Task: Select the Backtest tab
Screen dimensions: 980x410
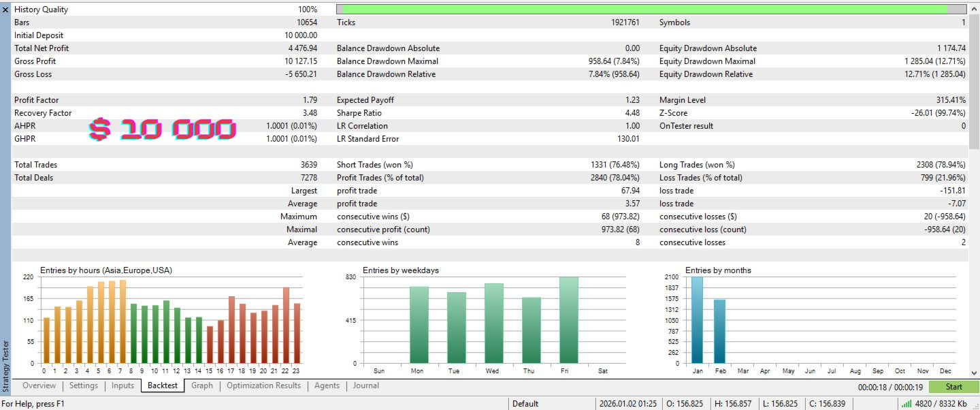Action: click(x=163, y=385)
